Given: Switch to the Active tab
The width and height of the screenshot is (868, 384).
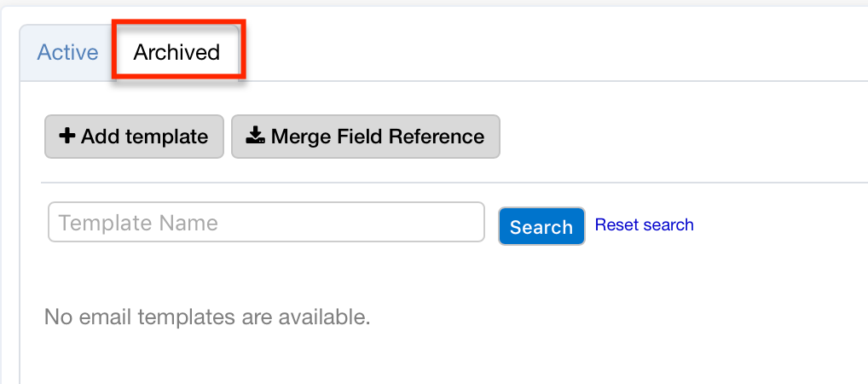Looking at the screenshot, I should pos(67,53).
